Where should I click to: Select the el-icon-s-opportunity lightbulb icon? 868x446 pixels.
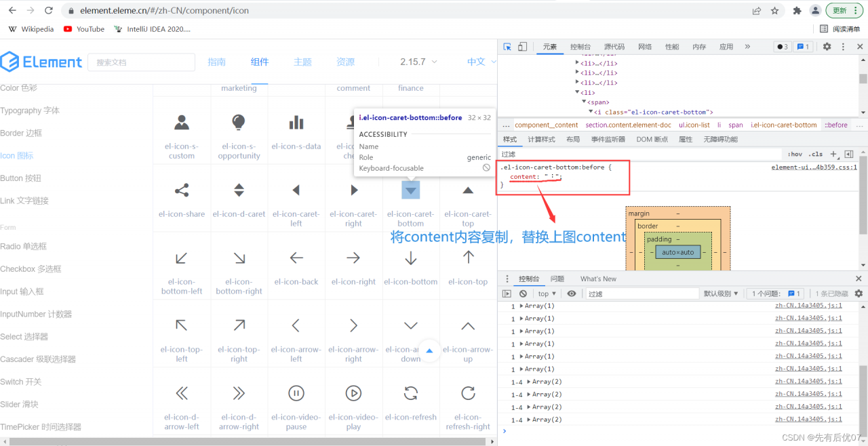pyautogui.click(x=239, y=123)
